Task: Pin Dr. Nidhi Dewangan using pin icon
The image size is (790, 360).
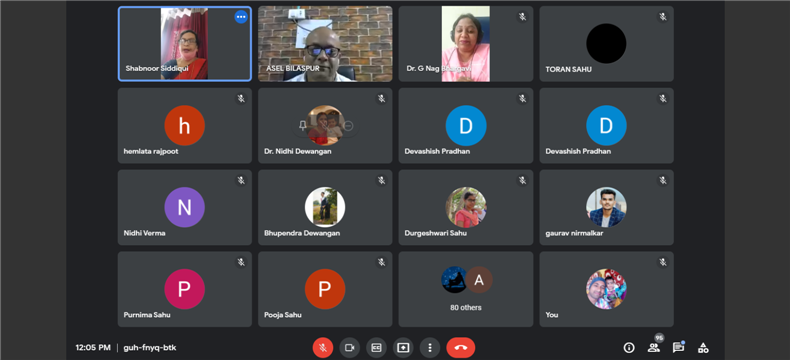Action: 302,125
